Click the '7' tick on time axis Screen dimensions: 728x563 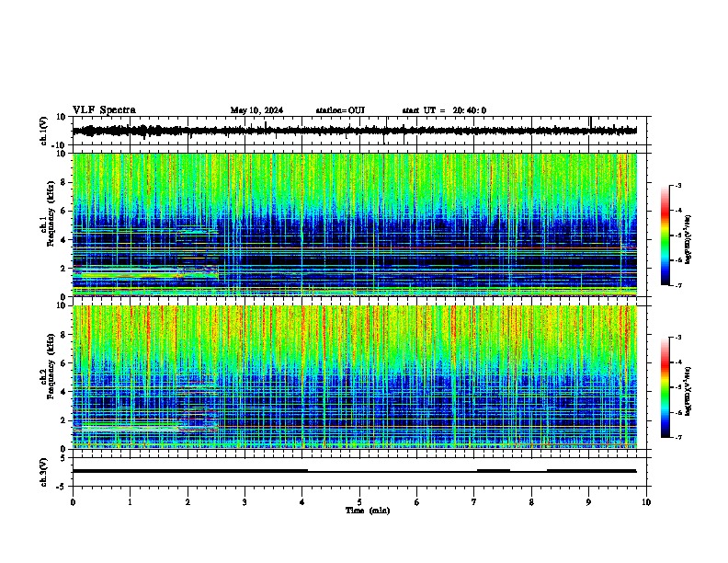click(474, 502)
